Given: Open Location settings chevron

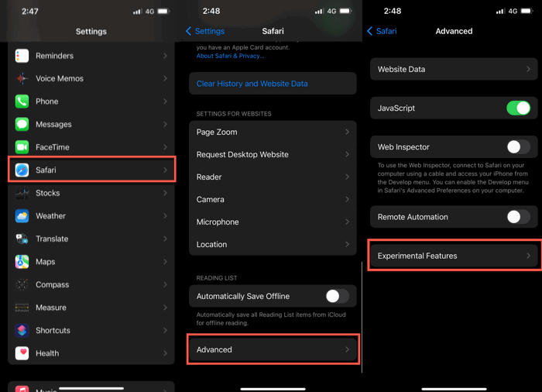Looking at the screenshot, I should [347, 244].
